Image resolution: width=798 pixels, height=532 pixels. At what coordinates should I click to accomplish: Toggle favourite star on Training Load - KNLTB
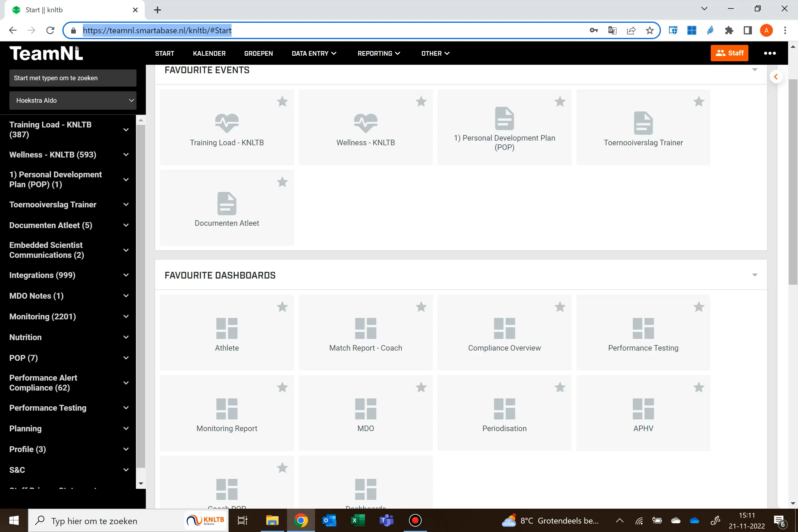click(x=282, y=101)
